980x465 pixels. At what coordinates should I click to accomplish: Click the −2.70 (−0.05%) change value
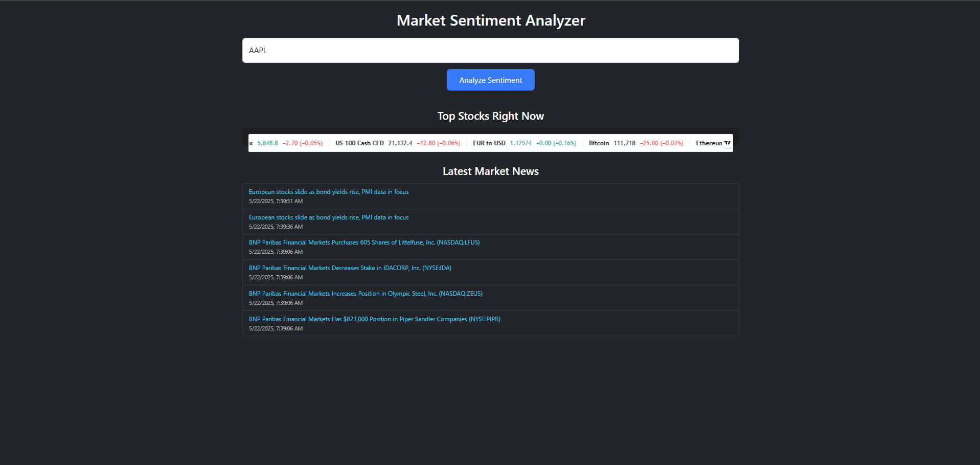coord(303,143)
